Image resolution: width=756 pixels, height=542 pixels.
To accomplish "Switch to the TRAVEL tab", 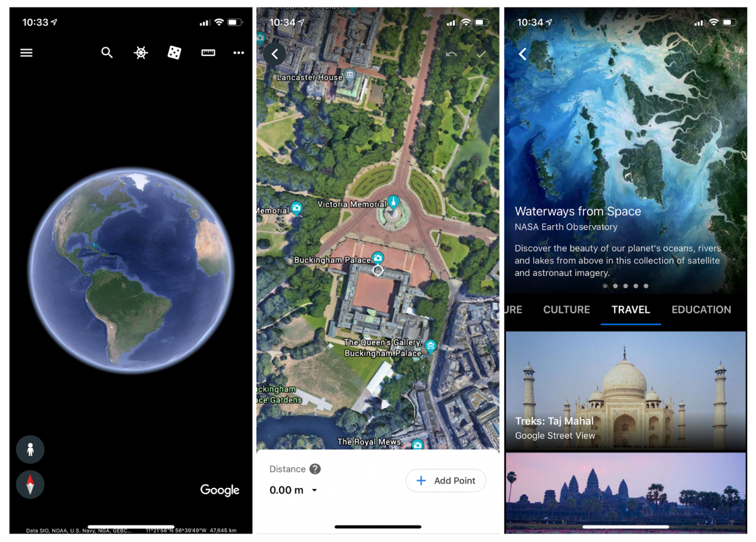I will 631,309.
